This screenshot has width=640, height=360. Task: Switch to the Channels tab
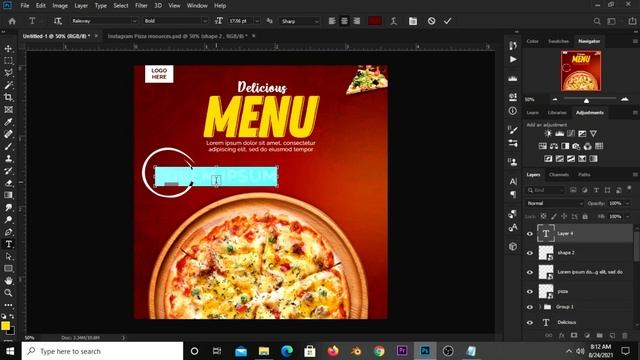coord(559,175)
